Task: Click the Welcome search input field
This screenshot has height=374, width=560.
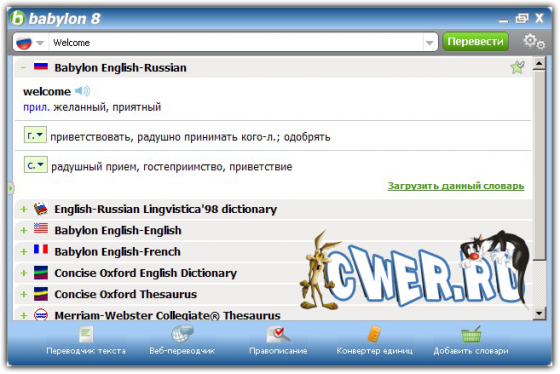Action: [x=236, y=43]
